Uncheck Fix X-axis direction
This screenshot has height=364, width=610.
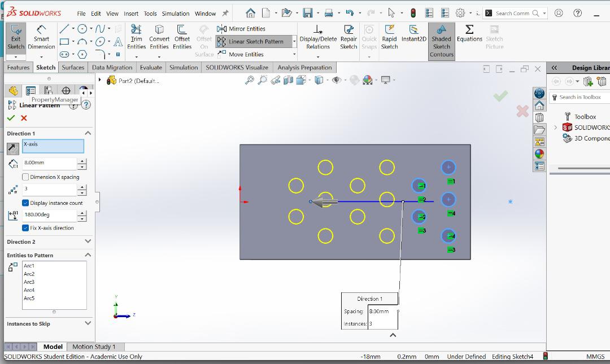[x=25, y=228]
